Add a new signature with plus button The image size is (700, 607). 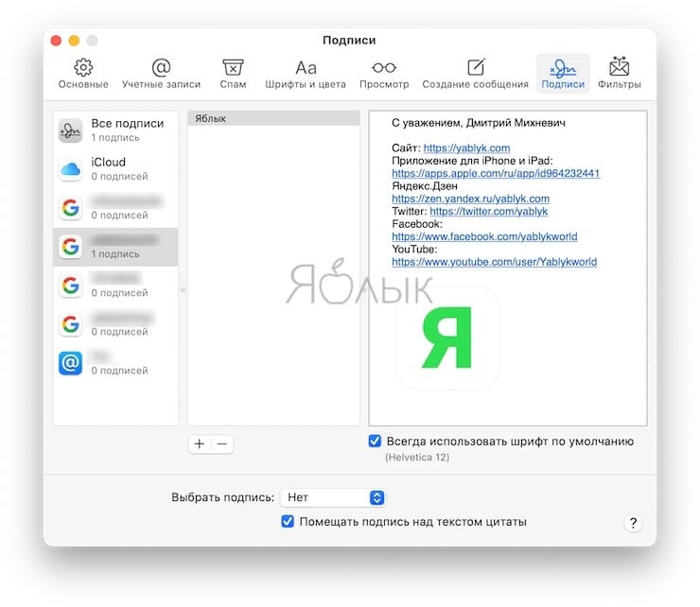[x=200, y=443]
